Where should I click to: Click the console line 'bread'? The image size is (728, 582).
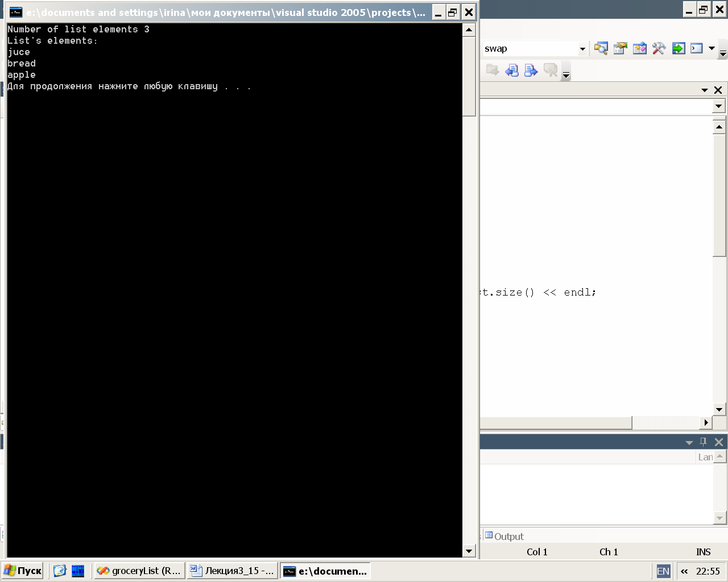(x=22, y=64)
